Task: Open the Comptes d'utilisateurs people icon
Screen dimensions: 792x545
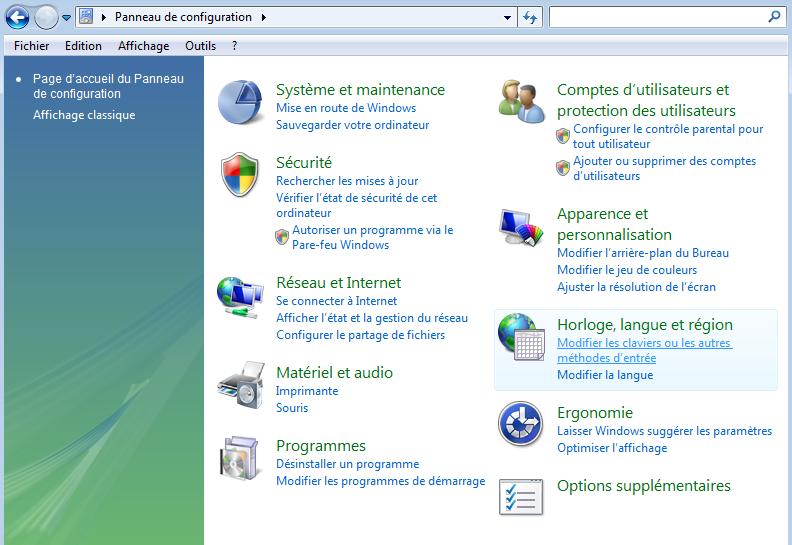Action: pyautogui.click(x=521, y=101)
